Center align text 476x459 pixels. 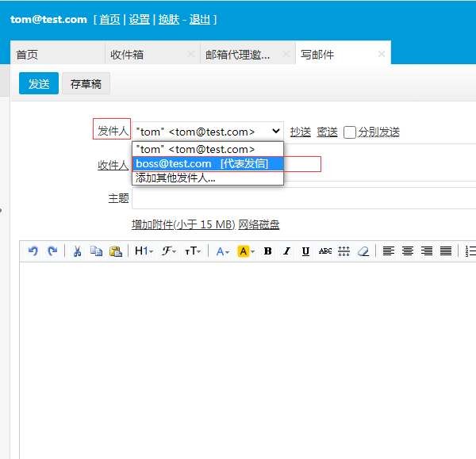pyautogui.click(x=408, y=251)
